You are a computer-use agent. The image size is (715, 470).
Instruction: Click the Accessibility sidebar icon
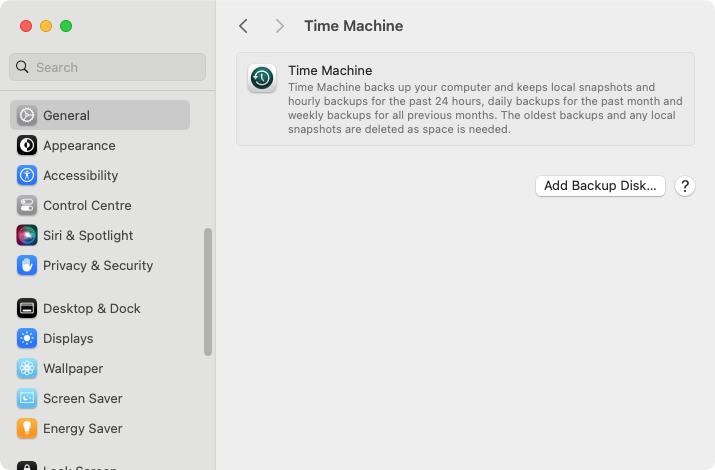pyautogui.click(x=27, y=176)
